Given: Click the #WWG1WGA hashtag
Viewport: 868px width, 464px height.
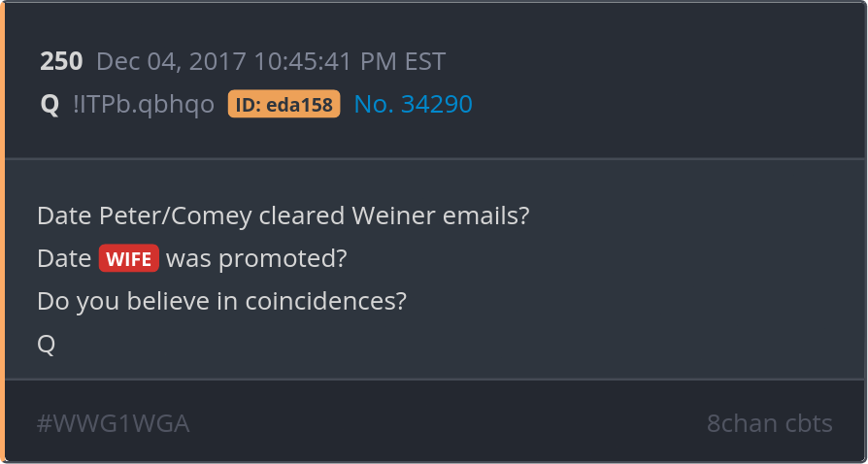Looking at the screenshot, I should 113,423.
